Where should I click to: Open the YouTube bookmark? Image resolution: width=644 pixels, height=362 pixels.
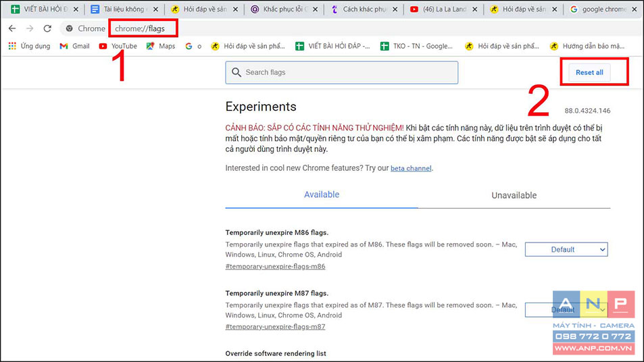pyautogui.click(x=118, y=46)
